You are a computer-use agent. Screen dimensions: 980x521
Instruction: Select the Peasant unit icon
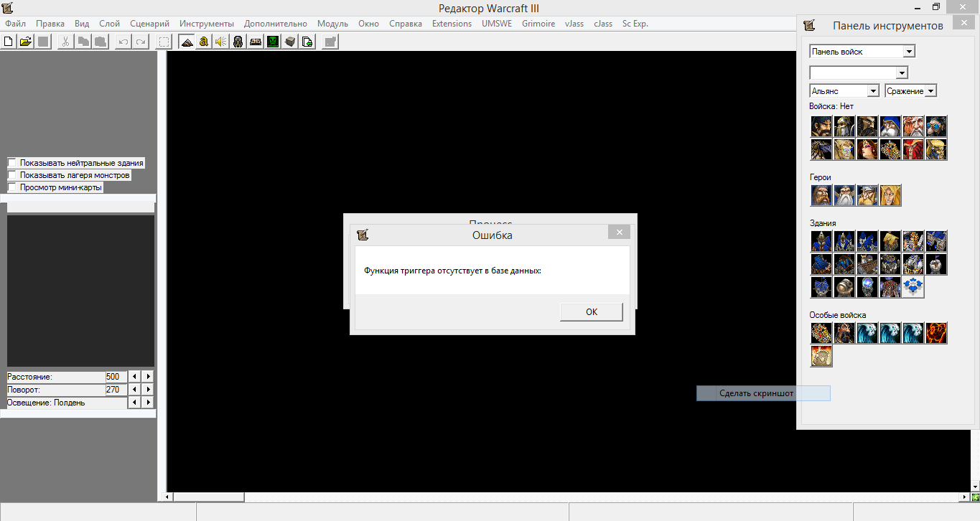click(x=821, y=126)
